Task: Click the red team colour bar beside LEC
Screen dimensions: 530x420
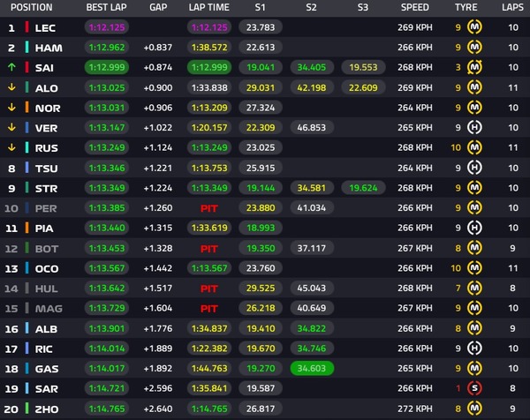Action: (26, 27)
